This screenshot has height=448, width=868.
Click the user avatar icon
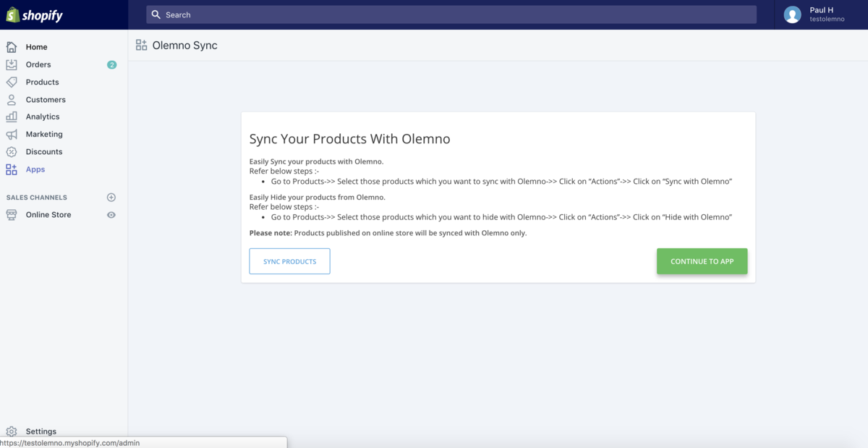793,14
